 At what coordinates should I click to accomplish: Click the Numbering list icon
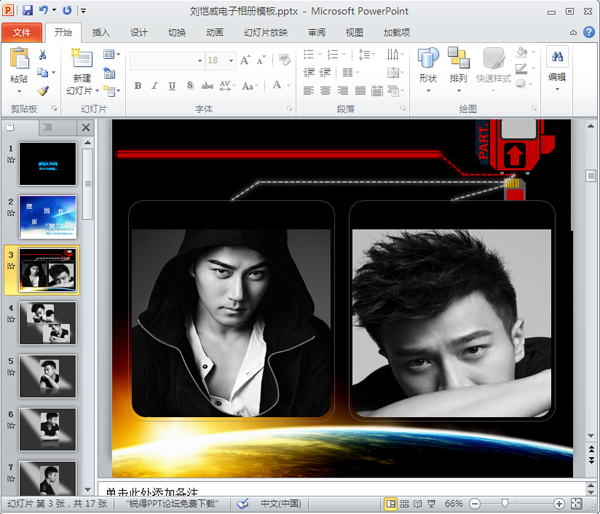point(333,54)
